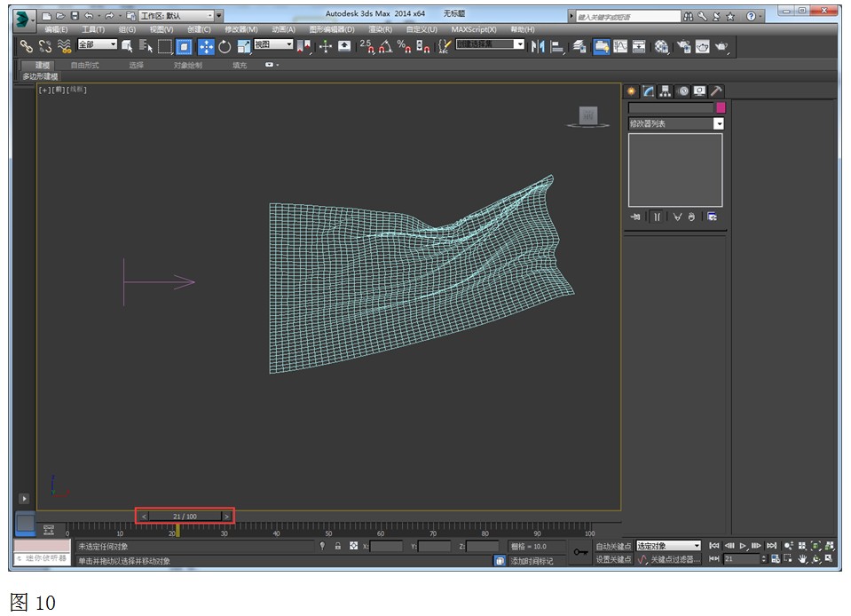This screenshot has height=616, width=851.
Task: Click the Edit Named Selection Sets icon
Action: pos(444,47)
